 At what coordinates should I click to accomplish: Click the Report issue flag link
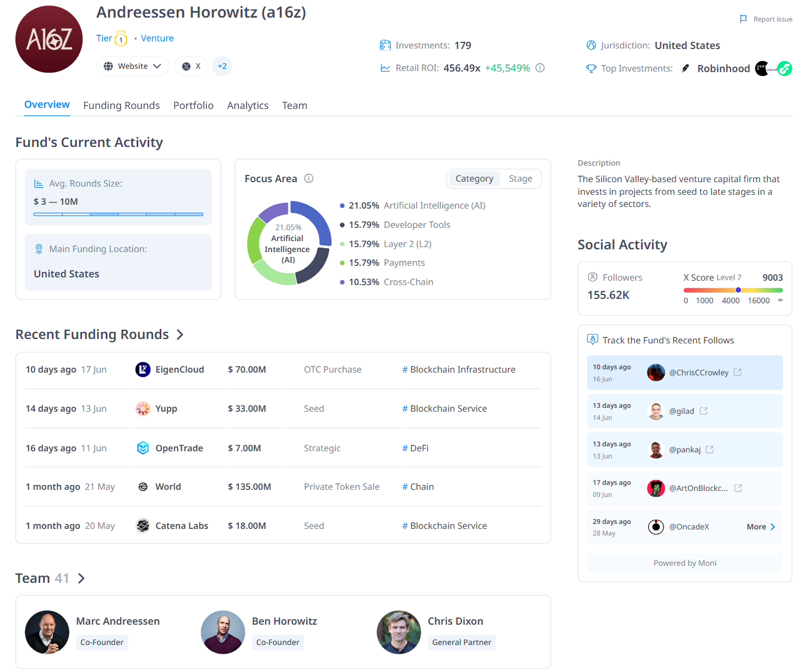pyautogui.click(x=766, y=19)
